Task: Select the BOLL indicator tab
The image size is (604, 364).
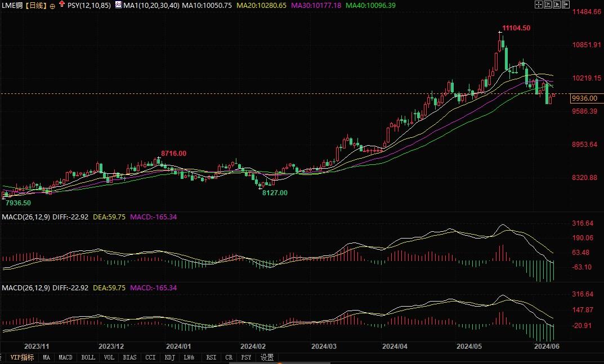Action: click(88, 357)
